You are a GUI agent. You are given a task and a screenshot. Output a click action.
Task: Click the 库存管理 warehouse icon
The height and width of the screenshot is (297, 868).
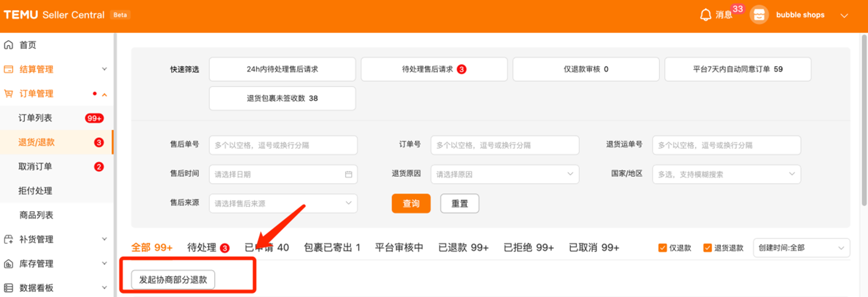coord(8,264)
